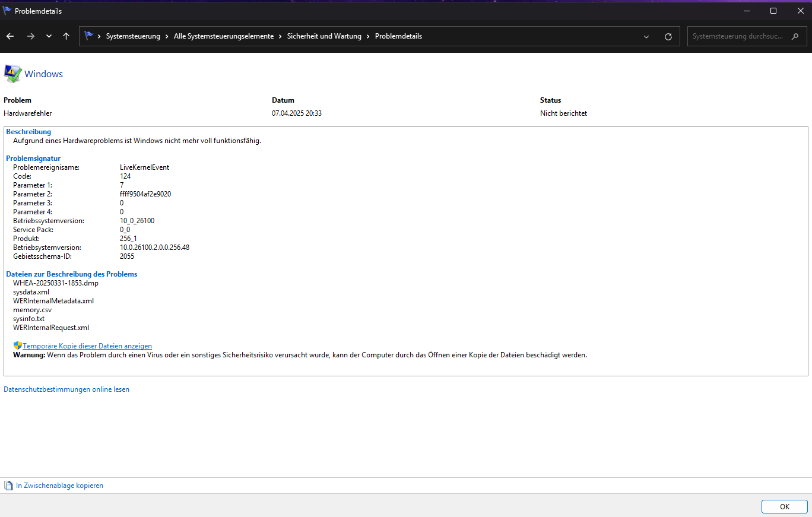Image resolution: width=812 pixels, height=517 pixels.
Task: Expand chevron after Systemsteuerung breadcrumb
Action: 167,36
